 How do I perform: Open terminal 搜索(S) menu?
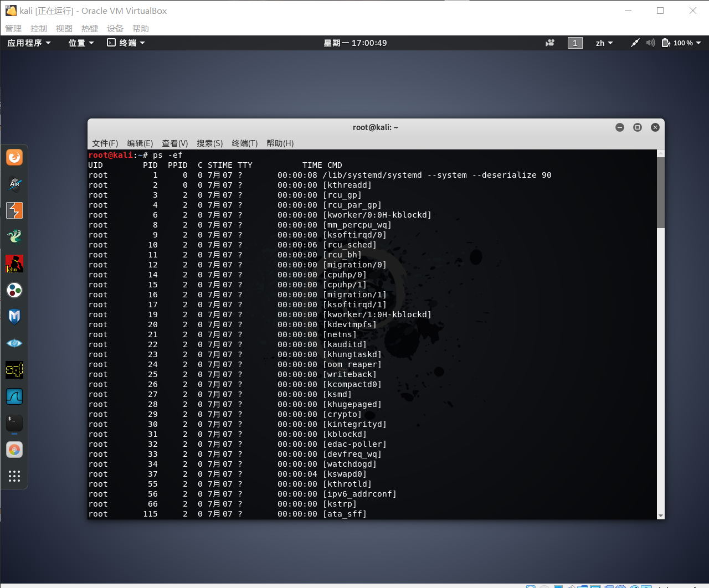[210, 143]
